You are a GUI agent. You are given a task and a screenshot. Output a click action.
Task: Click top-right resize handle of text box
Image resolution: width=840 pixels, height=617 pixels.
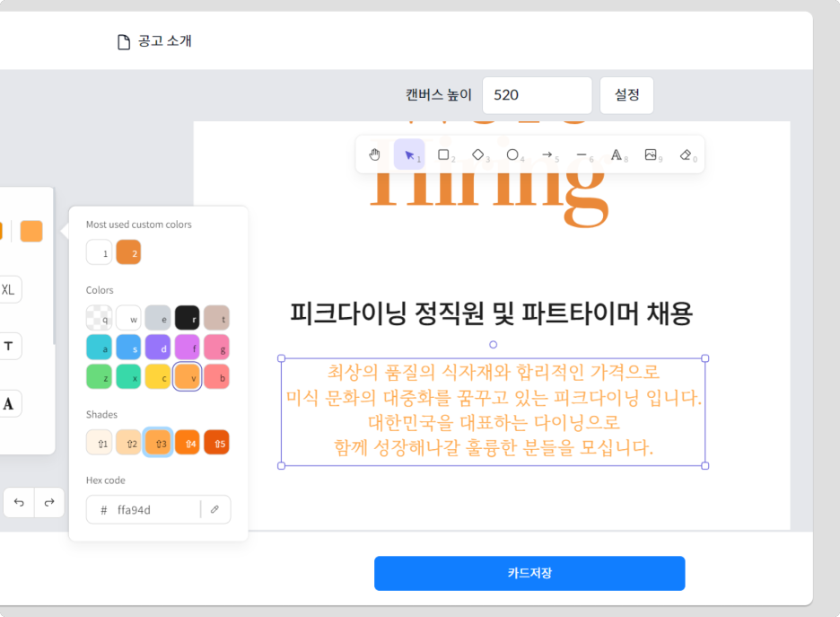[x=705, y=358]
